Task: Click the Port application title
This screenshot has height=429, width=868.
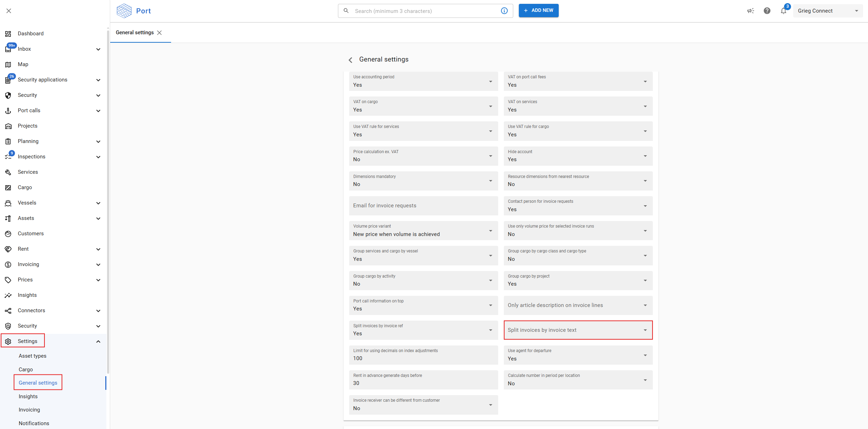Action: pyautogui.click(x=143, y=11)
